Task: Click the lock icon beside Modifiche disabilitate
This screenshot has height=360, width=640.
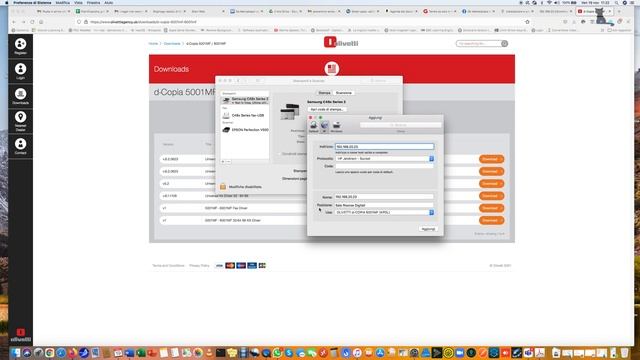Action: coord(223,187)
